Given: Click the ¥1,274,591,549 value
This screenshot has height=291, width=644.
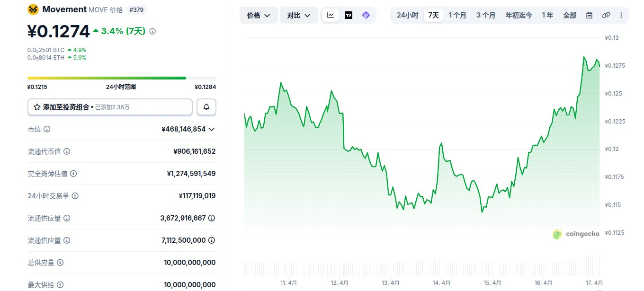Looking at the screenshot, I should pos(191,174).
